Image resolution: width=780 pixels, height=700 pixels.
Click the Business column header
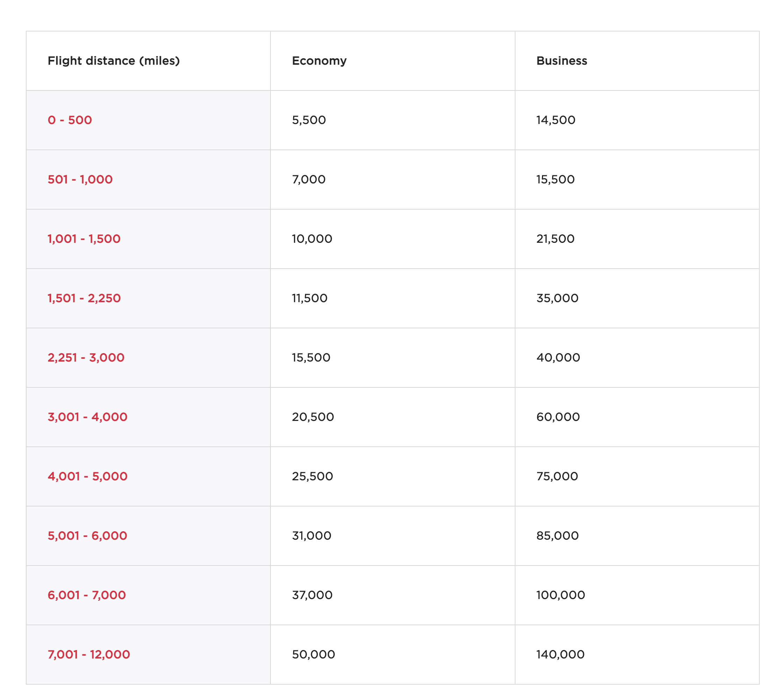pyautogui.click(x=562, y=61)
